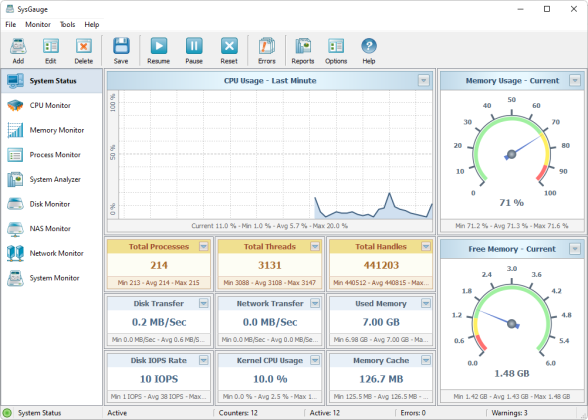Click 'Active: 12' in the status bar
Screen dimensions: 588x420
pos(325,413)
